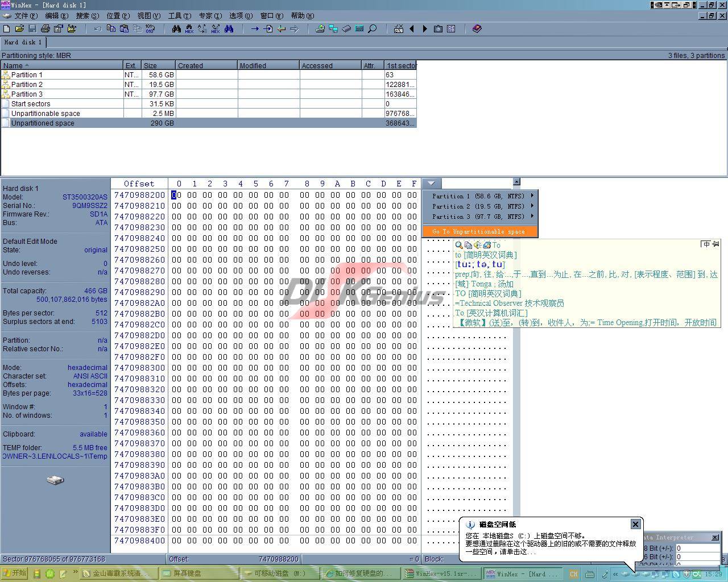This screenshot has height=582, width=728.
Task: Select the Partition 1 row
Action: click(209, 75)
